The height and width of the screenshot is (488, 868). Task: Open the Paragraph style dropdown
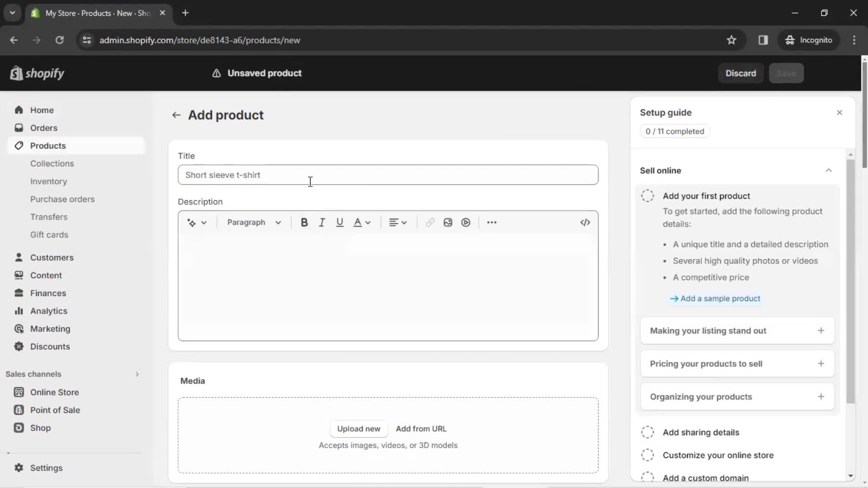coord(254,222)
